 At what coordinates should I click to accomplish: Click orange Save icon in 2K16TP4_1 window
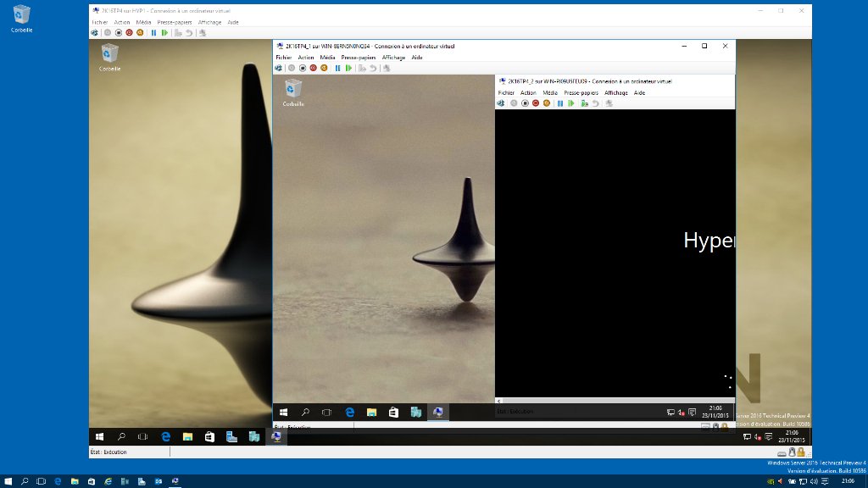pos(324,68)
